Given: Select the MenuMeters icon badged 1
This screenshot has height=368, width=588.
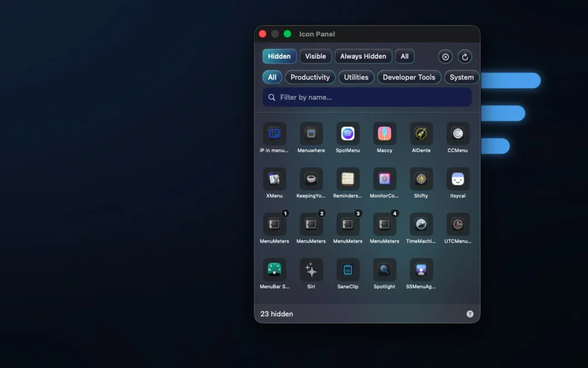Looking at the screenshot, I should (x=275, y=225).
